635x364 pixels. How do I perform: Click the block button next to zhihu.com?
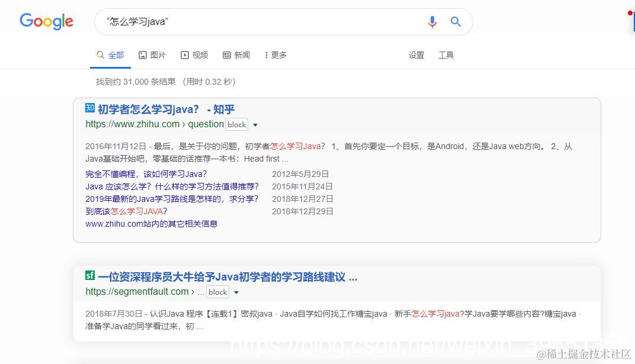236,124
